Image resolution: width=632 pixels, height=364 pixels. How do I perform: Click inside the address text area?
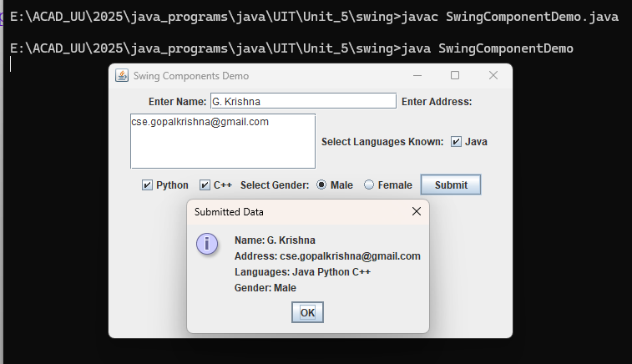coord(223,141)
